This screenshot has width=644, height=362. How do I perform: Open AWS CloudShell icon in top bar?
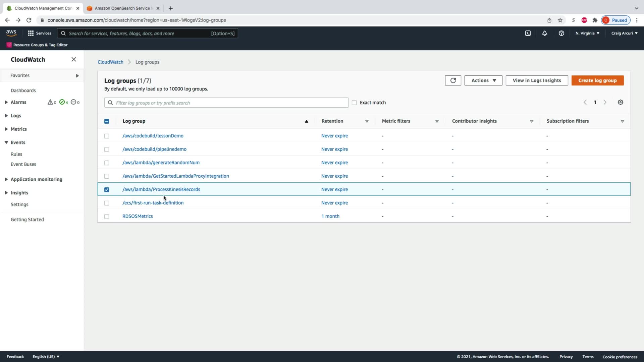pos(528,33)
